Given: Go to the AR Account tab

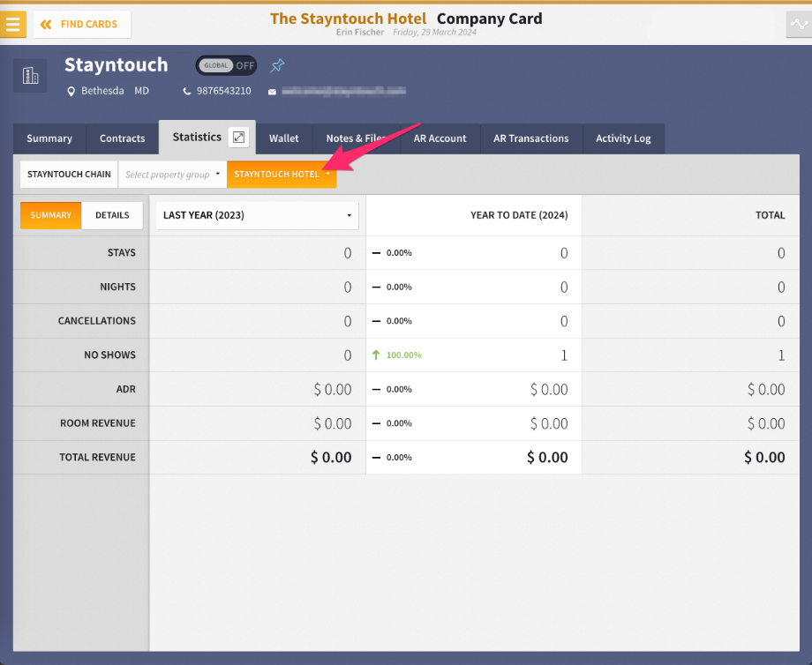Looking at the screenshot, I should tap(440, 138).
